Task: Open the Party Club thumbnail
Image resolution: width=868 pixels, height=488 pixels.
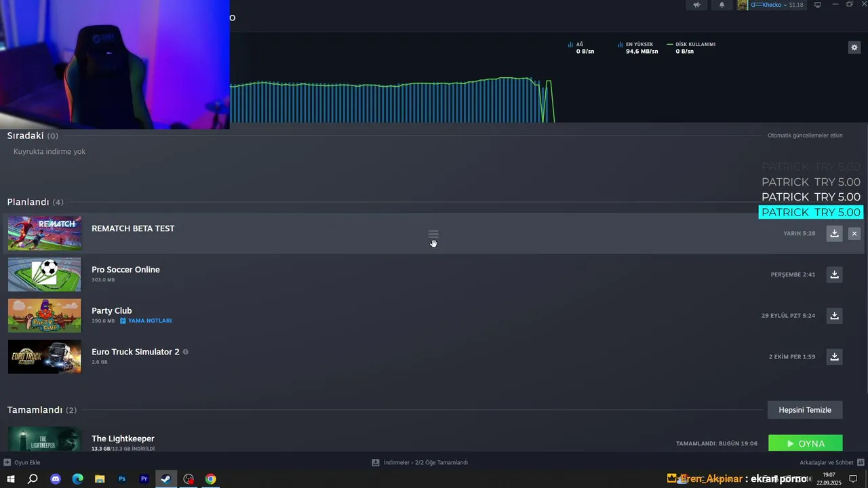Action: pyautogui.click(x=45, y=315)
